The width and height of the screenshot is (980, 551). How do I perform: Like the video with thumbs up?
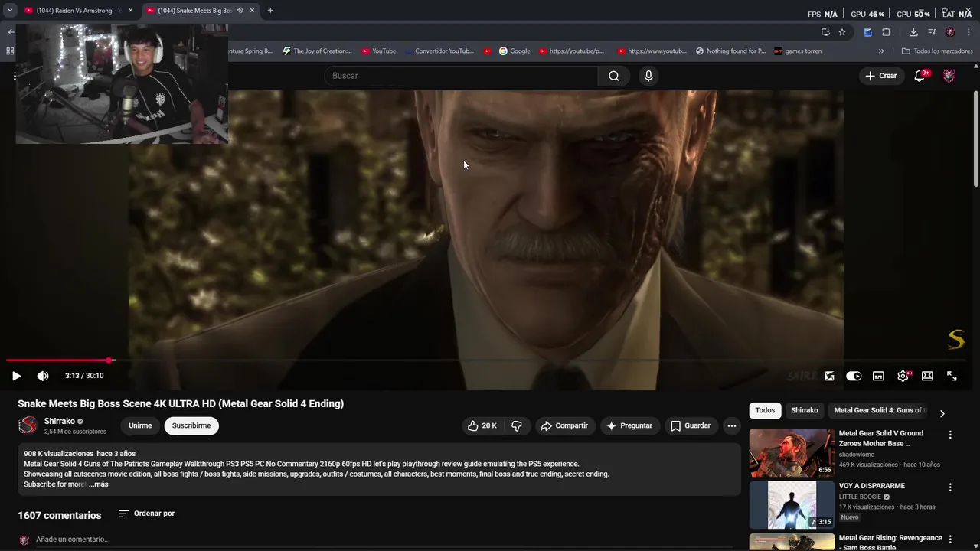pos(482,425)
